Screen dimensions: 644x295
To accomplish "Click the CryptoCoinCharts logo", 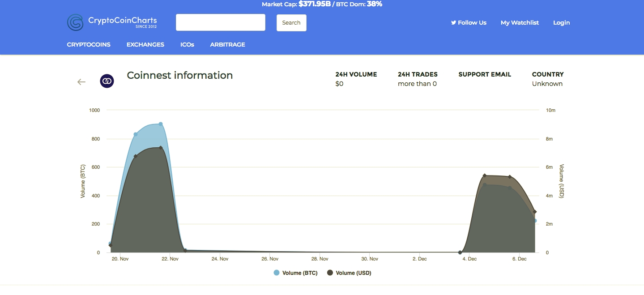I will click(112, 22).
